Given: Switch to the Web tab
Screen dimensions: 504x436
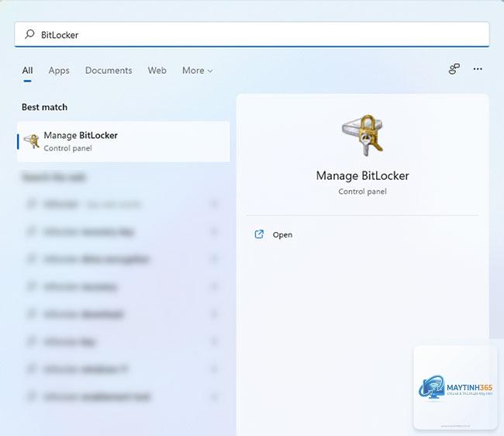Looking at the screenshot, I should click(x=157, y=71).
